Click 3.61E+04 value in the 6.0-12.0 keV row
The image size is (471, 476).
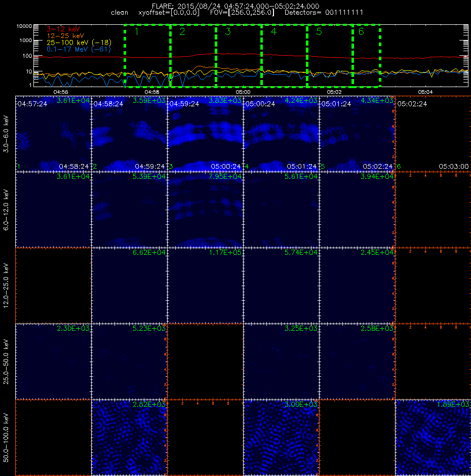click(73, 176)
